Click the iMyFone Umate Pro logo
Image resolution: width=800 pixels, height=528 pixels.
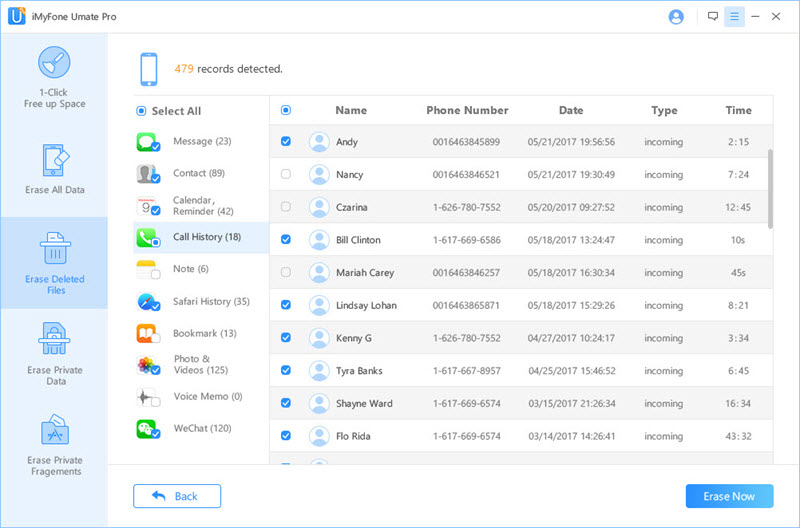tap(16, 16)
